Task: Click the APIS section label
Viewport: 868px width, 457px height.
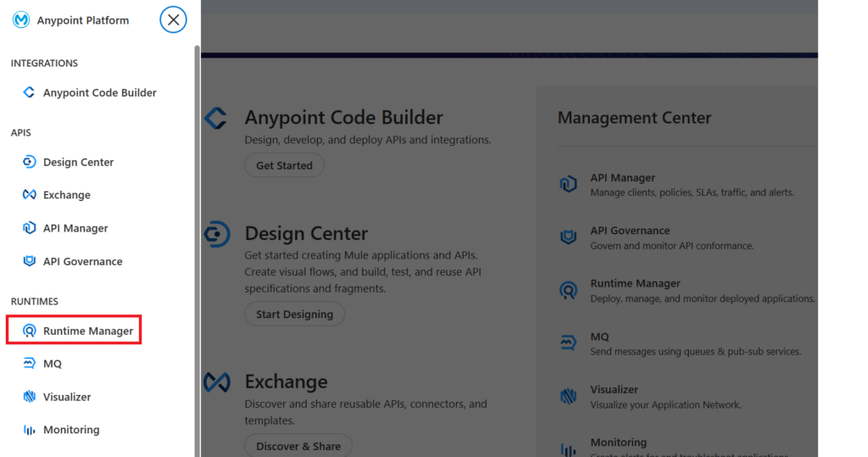Action: click(21, 132)
